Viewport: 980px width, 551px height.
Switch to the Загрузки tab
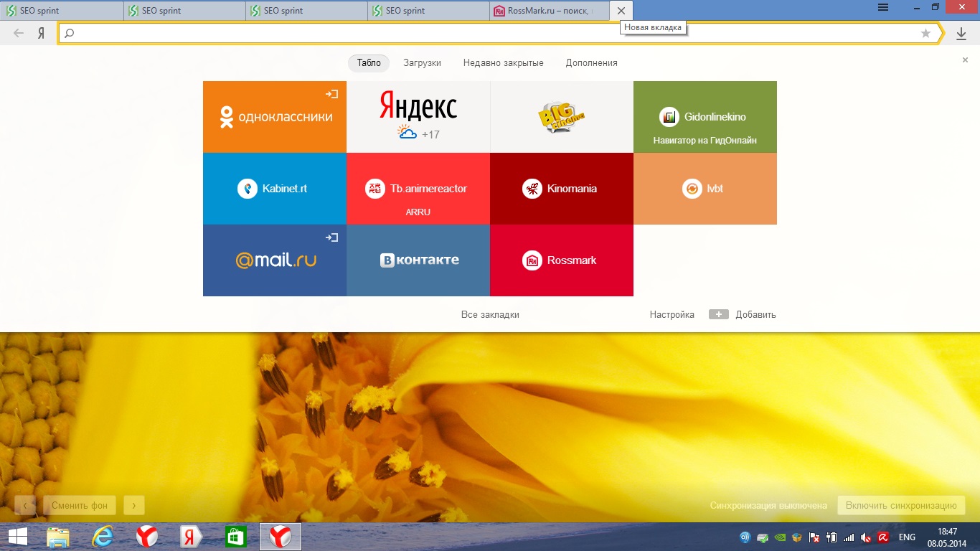pyautogui.click(x=422, y=63)
